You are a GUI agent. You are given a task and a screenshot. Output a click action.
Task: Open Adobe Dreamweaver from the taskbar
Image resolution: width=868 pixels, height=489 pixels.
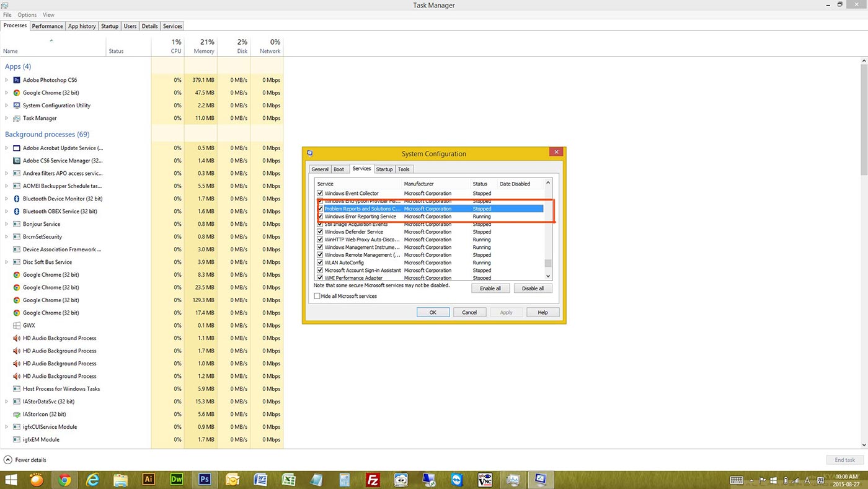coord(177,479)
